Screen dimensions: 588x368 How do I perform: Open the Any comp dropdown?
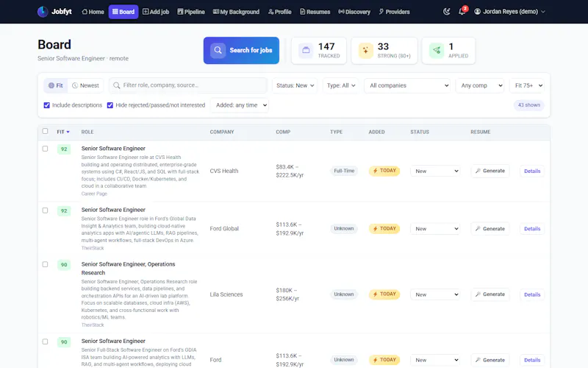click(x=480, y=85)
